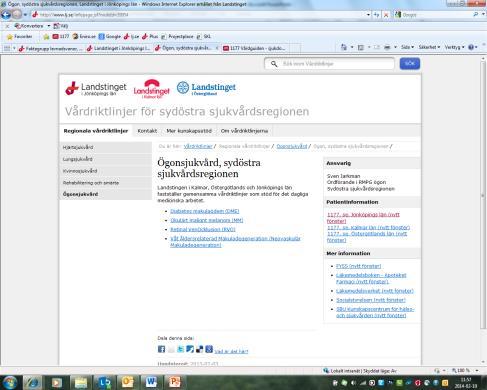
Task: Select the Regionala vårdriktlinjer page tab
Action: [96, 131]
